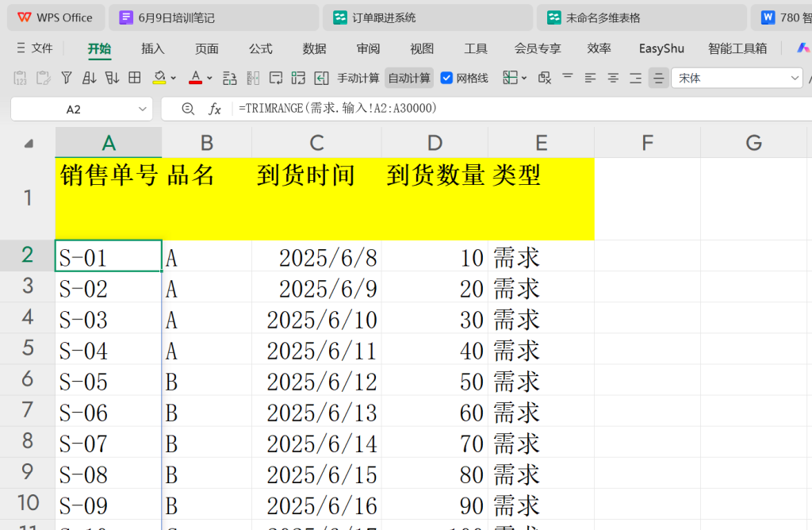Click the freeze panes icon
This screenshot has height=530, width=812.
point(510,79)
